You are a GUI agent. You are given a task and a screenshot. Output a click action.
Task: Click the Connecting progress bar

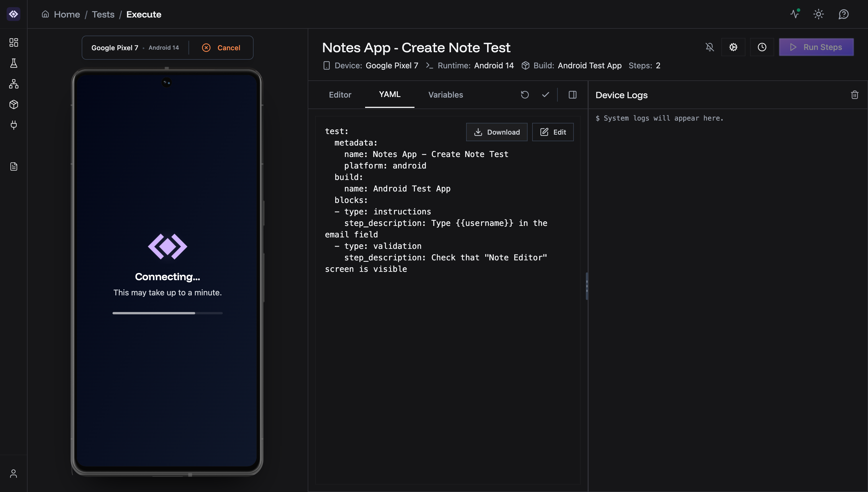point(167,313)
